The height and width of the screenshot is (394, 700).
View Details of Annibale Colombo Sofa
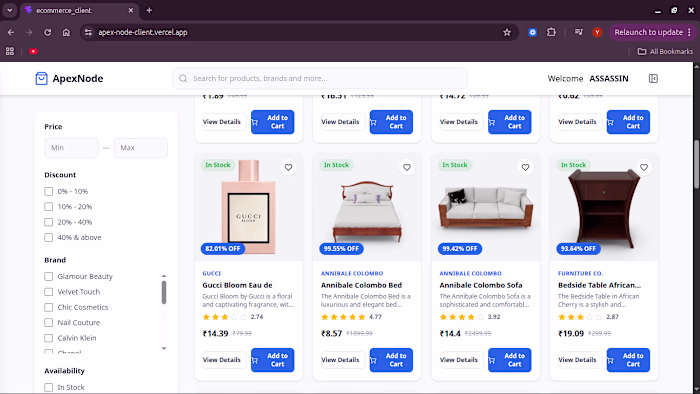pyautogui.click(x=459, y=360)
